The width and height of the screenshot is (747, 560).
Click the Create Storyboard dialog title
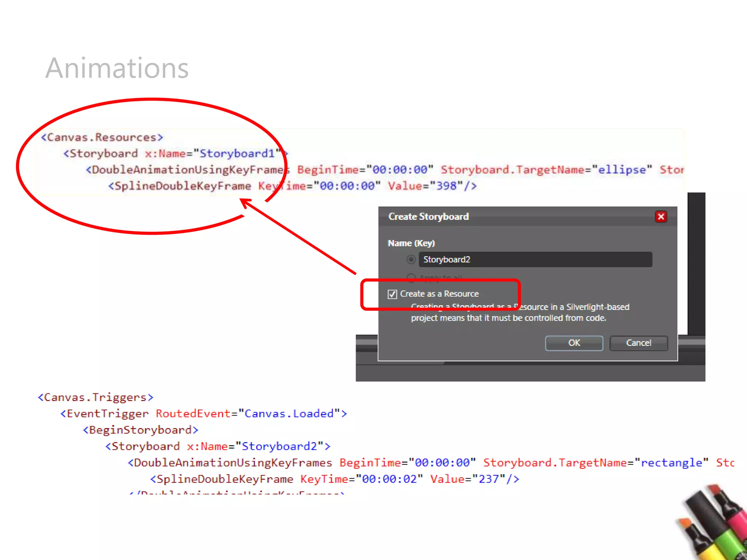click(429, 217)
